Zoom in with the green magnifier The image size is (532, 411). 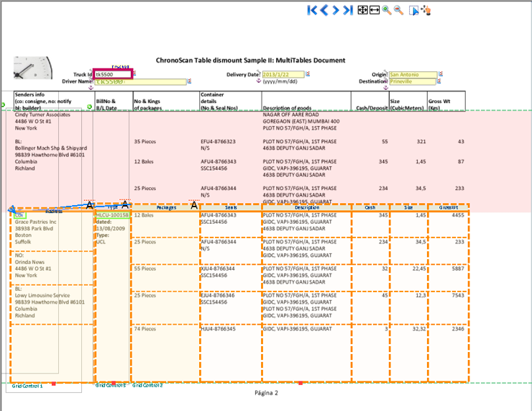pos(387,10)
